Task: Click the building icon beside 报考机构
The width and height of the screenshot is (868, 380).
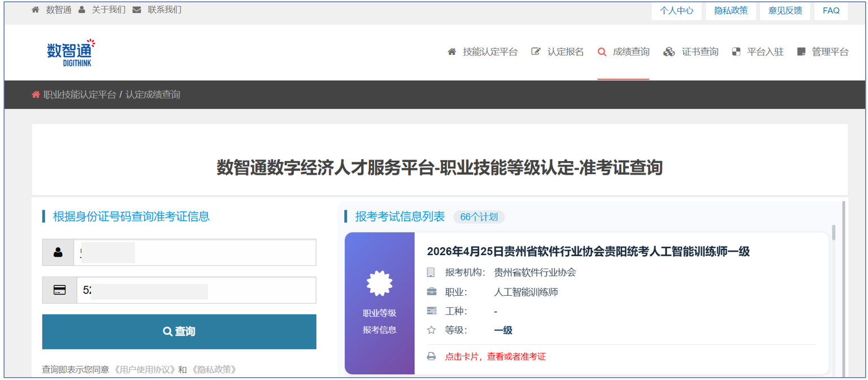Action: pyautogui.click(x=431, y=273)
